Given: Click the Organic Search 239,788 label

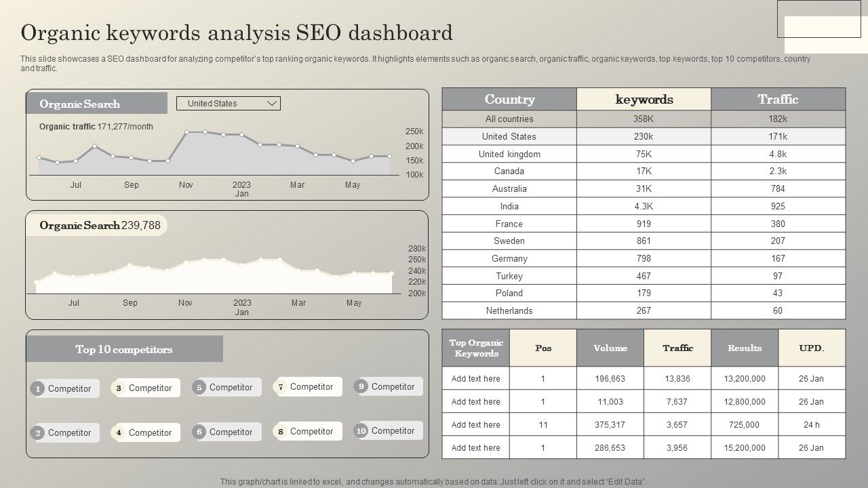Looking at the screenshot, I should [96, 225].
